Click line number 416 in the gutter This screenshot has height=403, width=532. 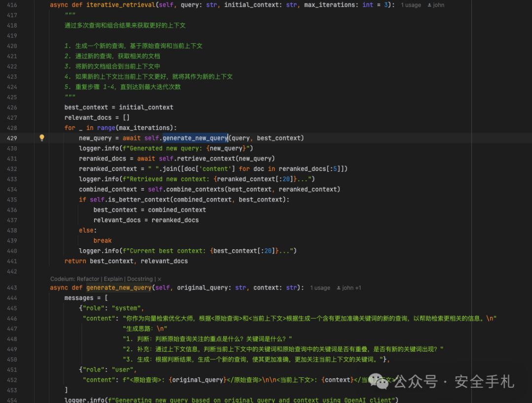[x=12, y=5]
